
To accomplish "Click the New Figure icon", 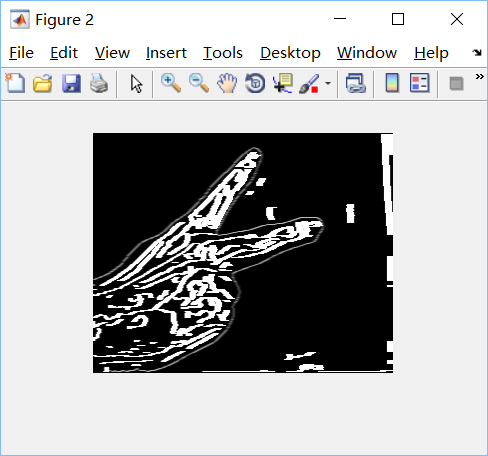I will (x=15, y=83).
